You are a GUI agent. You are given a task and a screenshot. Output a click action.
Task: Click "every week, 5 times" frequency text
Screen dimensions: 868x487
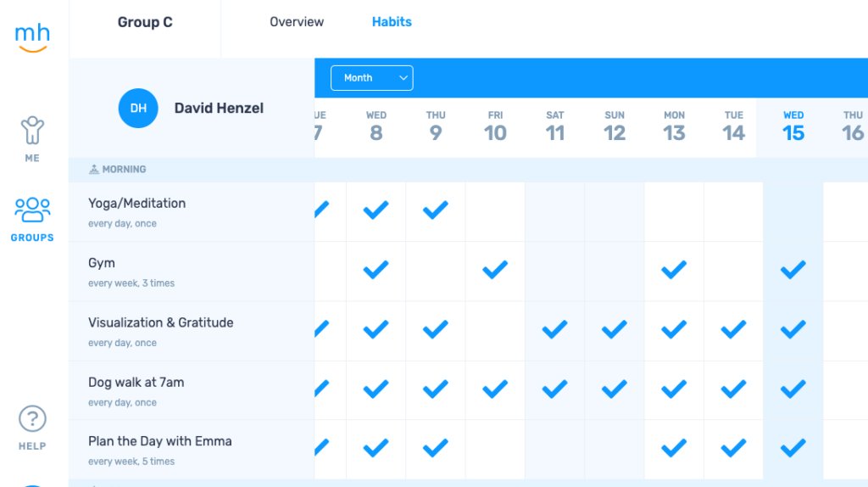tap(131, 462)
